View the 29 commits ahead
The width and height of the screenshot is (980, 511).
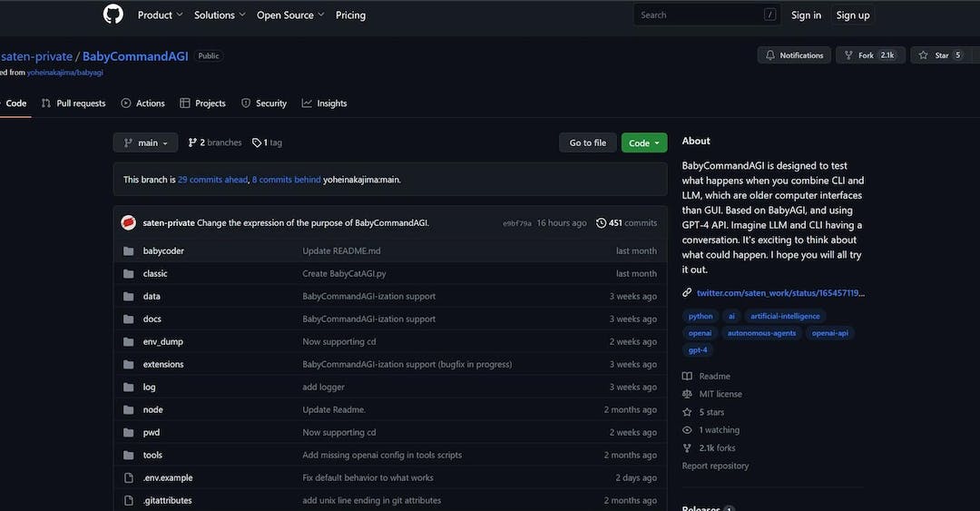(x=212, y=180)
